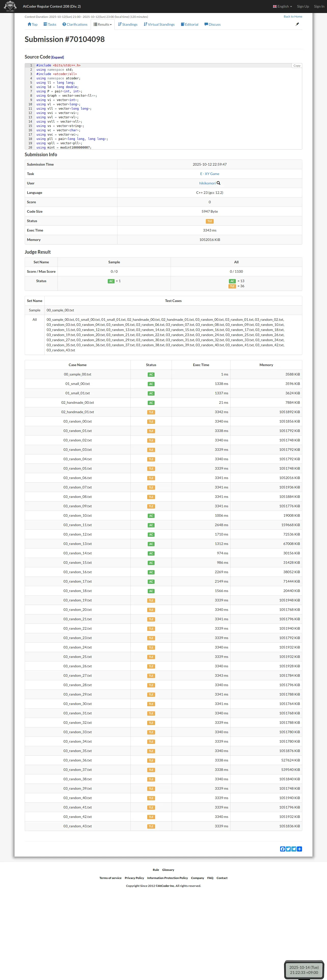Open the Glossary footer link
Screen dimensions: 327x980
[168, 870]
